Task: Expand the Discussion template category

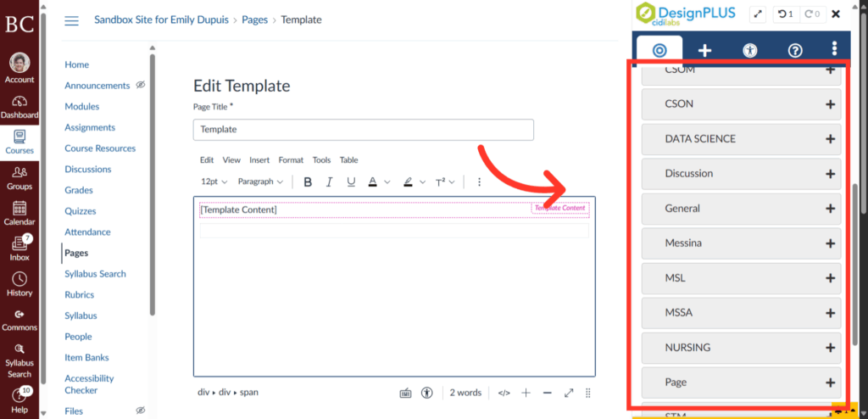Action: pos(741,174)
